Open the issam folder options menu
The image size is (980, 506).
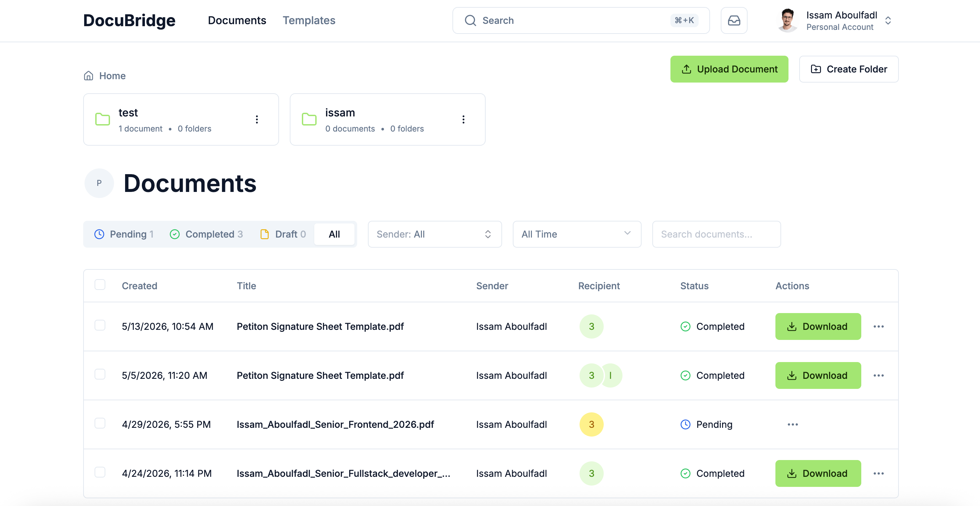point(464,119)
